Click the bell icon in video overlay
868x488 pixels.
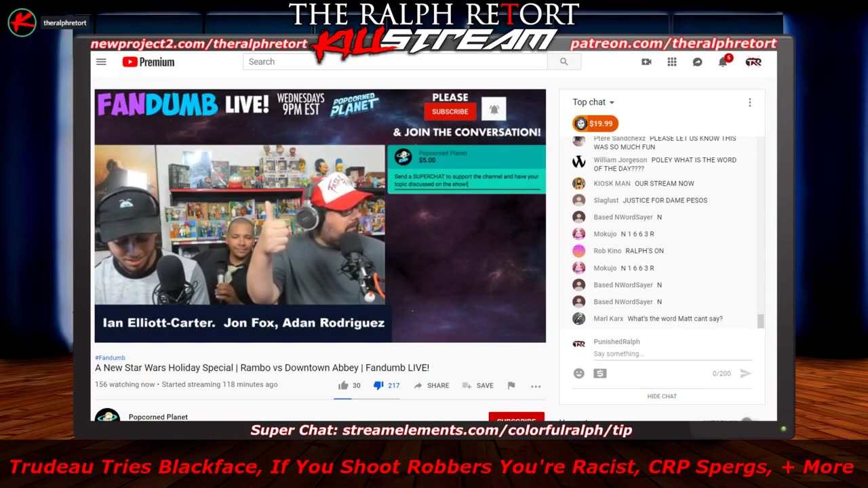coord(494,110)
